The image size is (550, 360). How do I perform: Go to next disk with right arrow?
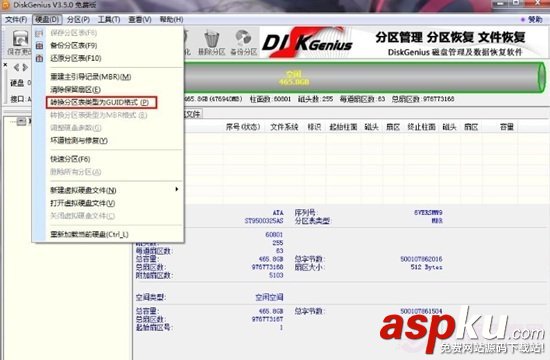coord(25,67)
